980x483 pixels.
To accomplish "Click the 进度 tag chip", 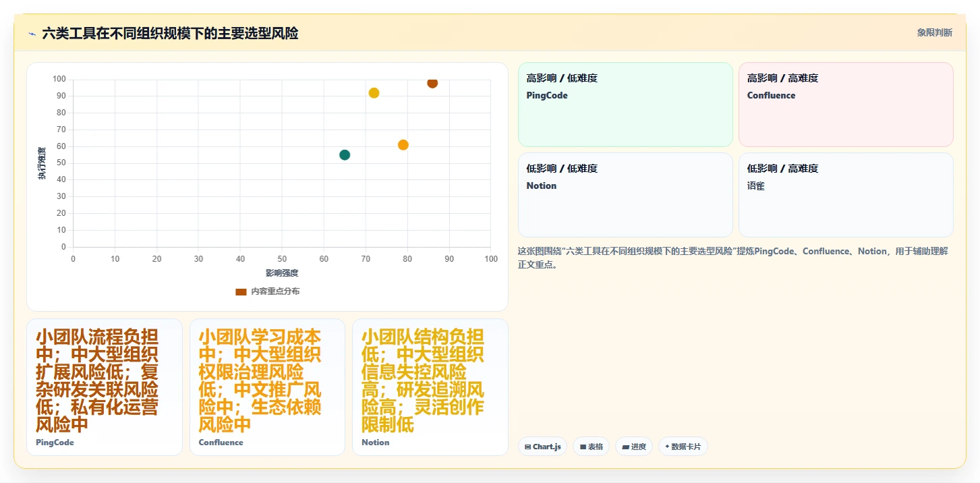I will (x=634, y=447).
